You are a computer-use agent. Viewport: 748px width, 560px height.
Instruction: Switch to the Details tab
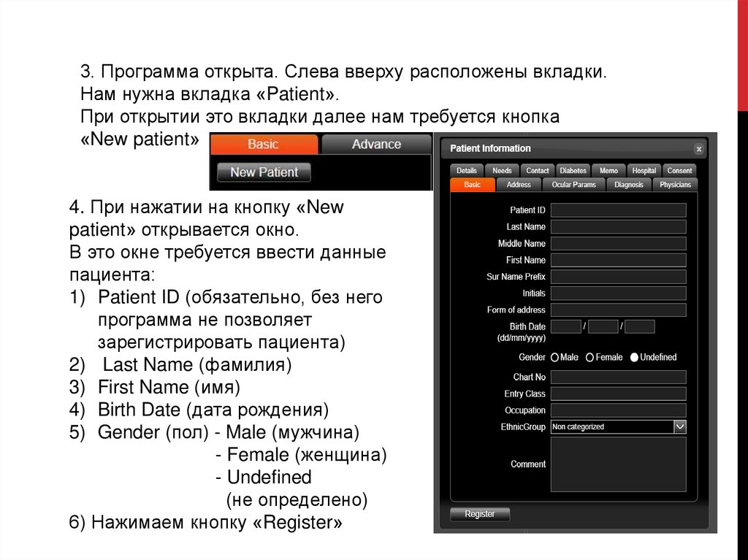[467, 171]
